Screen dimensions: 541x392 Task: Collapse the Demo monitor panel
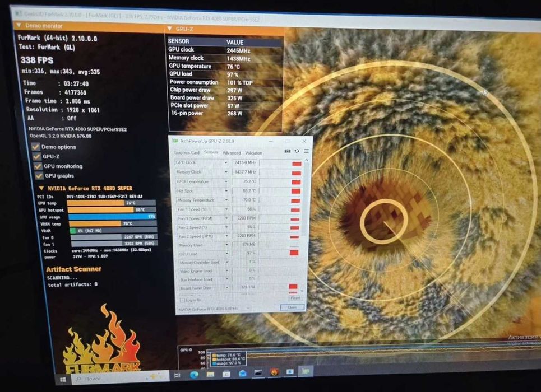[19, 25]
